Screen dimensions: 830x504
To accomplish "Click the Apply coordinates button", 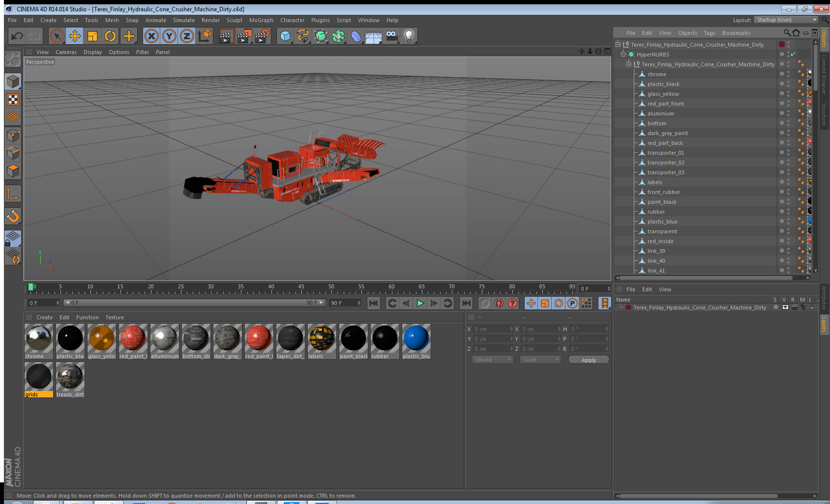I will (589, 360).
